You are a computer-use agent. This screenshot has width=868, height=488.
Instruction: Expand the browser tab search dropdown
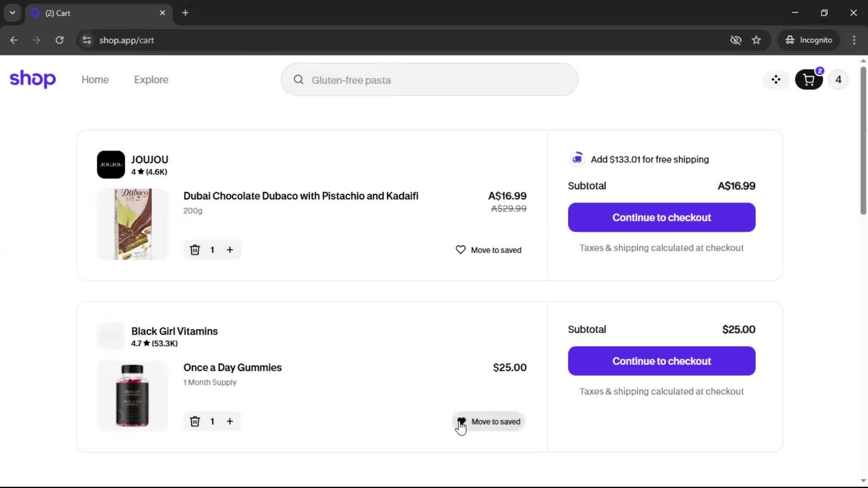coord(13,13)
